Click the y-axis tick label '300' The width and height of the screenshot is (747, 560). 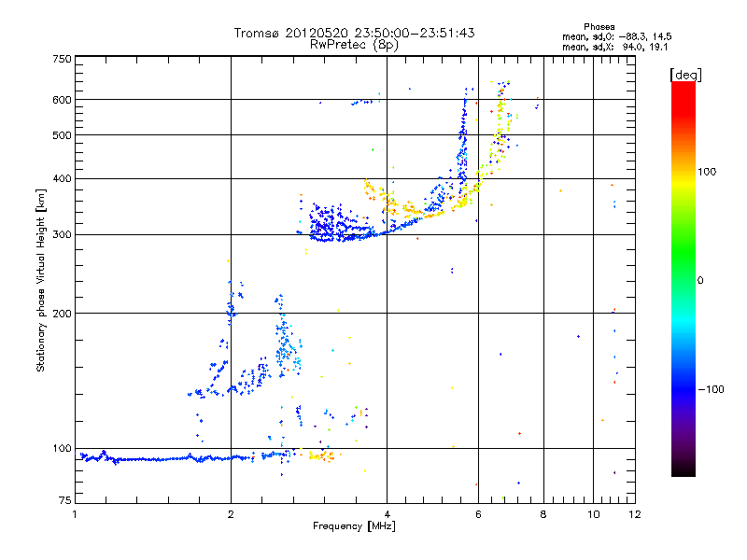tap(62, 234)
